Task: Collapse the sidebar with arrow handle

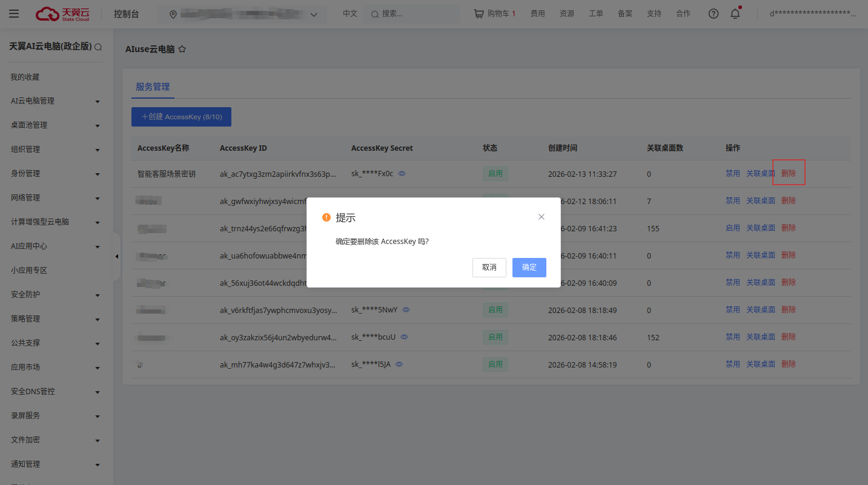Action: pyautogui.click(x=117, y=257)
